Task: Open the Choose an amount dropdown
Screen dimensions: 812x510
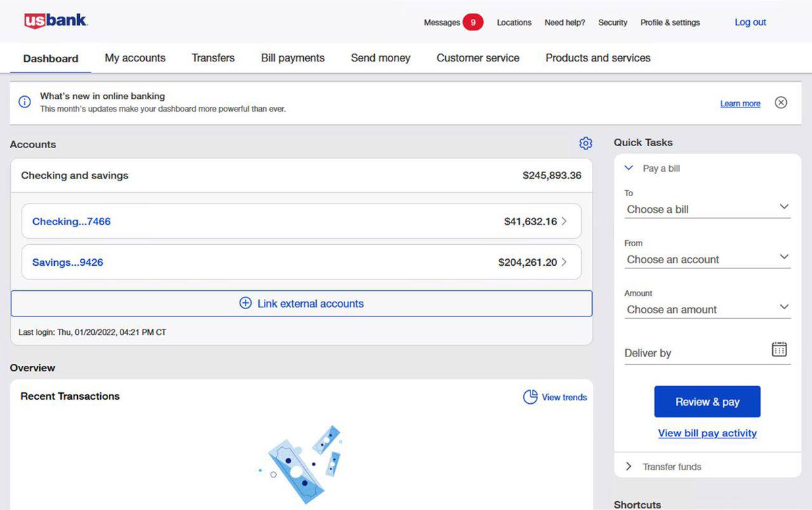Action: pyautogui.click(x=707, y=310)
